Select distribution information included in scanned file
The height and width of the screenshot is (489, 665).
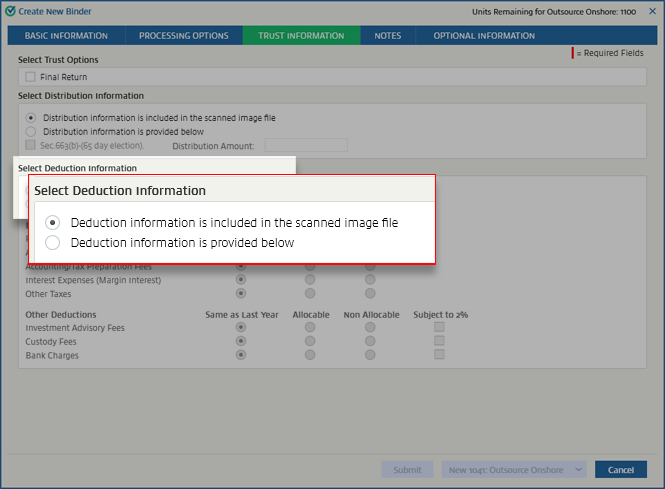[31, 117]
